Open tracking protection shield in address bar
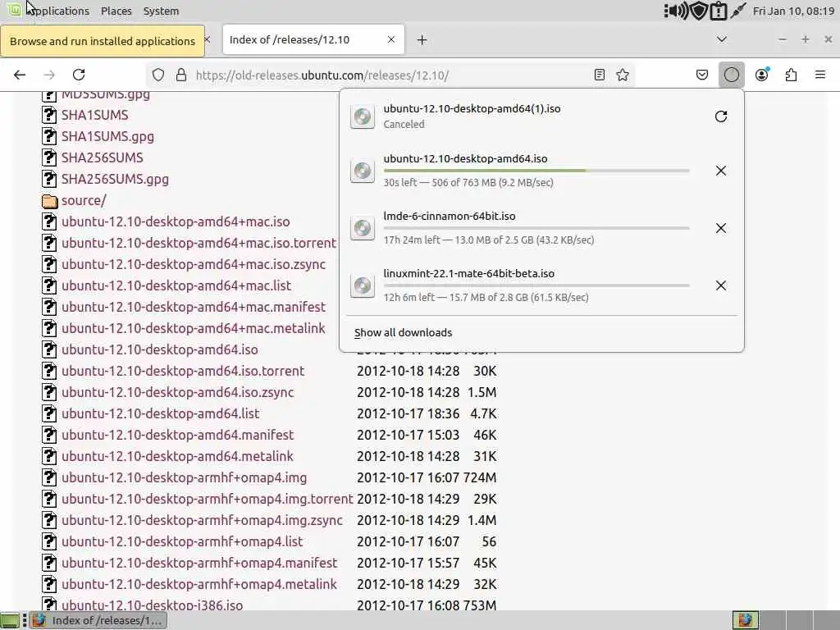This screenshot has height=630, width=840. click(x=158, y=75)
